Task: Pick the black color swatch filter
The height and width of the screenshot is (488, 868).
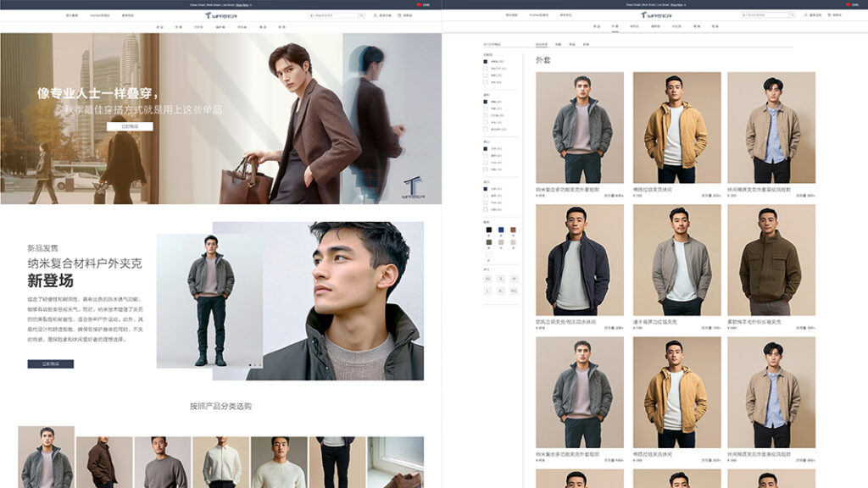Action: pos(488,230)
